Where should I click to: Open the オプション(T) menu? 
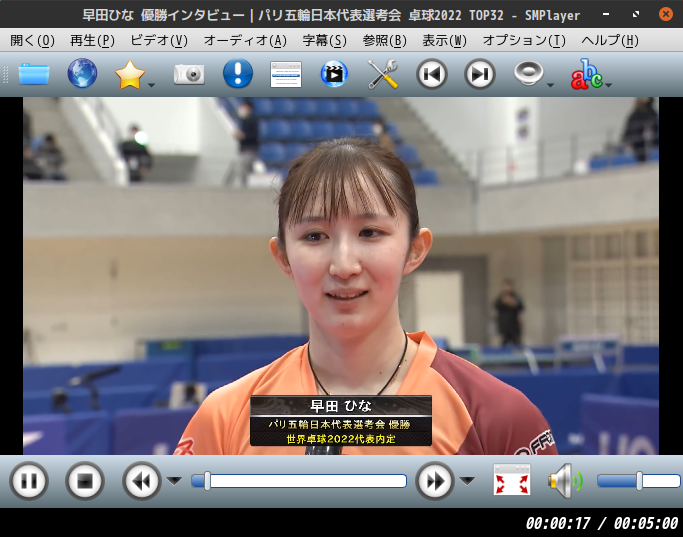coord(524,41)
